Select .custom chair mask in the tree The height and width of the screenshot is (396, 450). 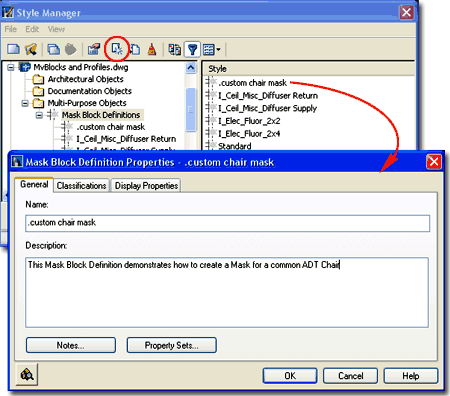[x=111, y=127]
